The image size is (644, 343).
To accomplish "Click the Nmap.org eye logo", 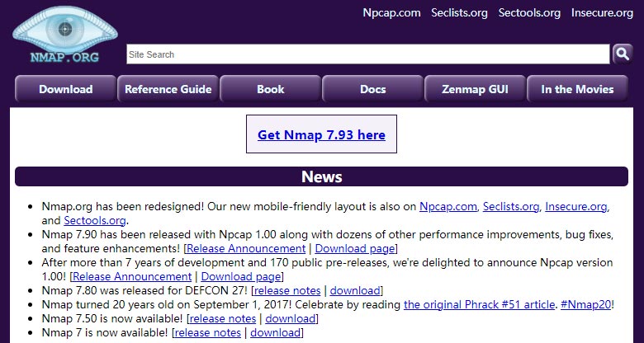I will 65,35.
